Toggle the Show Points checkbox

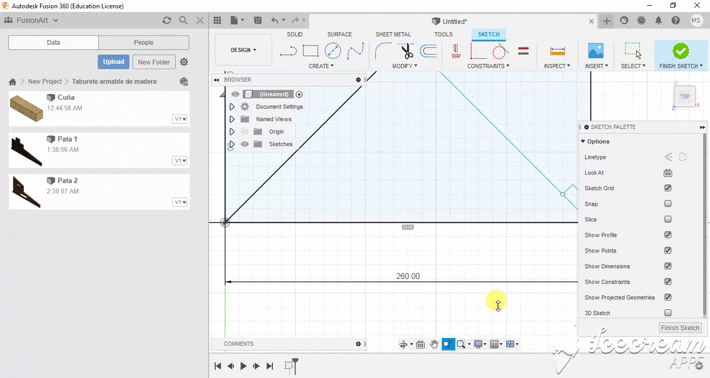pos(667,250)
